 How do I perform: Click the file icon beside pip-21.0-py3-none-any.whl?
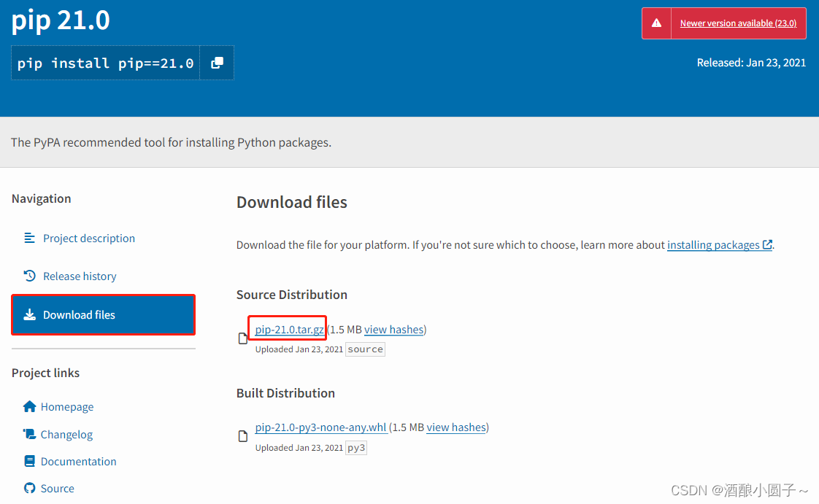(x=243, y=436)
